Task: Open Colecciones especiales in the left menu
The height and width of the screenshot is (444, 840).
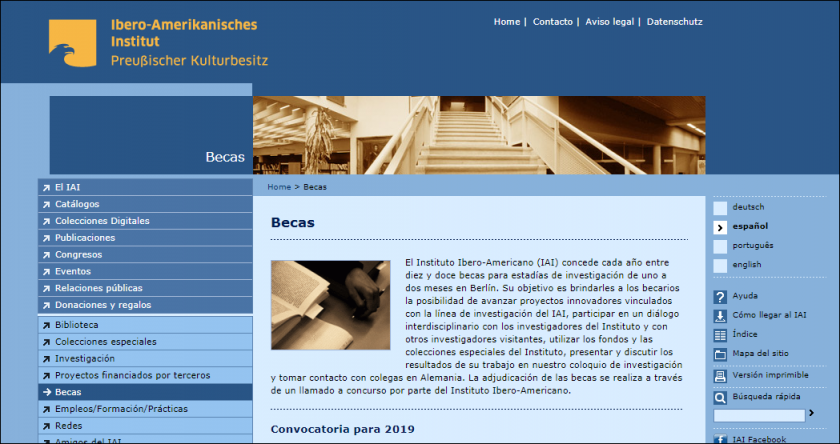Action: [145, 342]
